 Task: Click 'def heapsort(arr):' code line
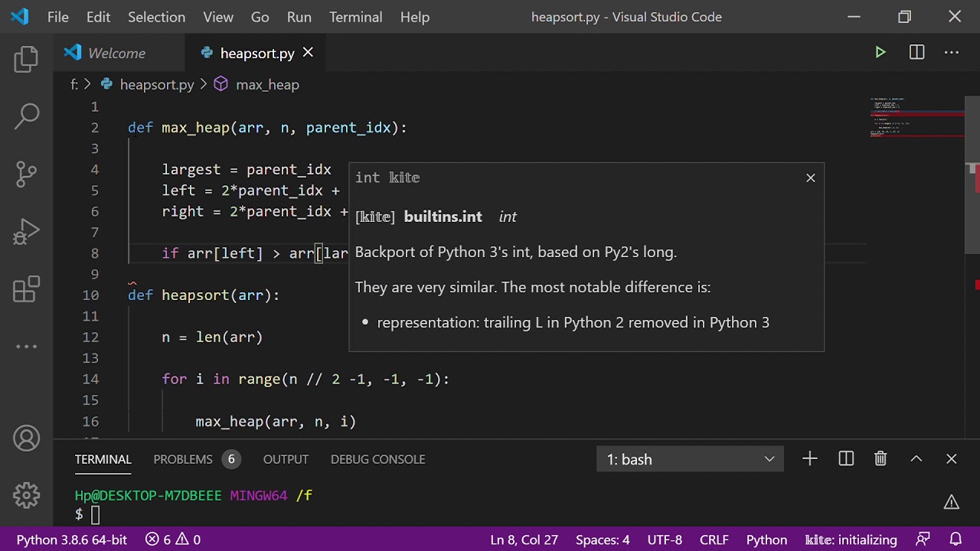click(x=204, y=295)
